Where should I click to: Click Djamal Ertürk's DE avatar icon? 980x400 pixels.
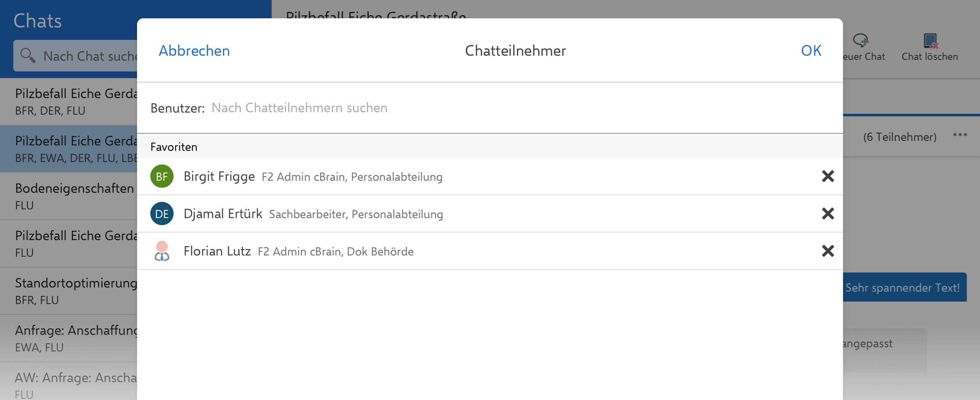162,213
